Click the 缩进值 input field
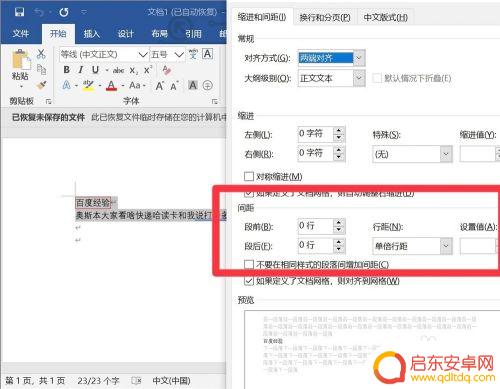Viewport: 500px width, 389px height. click(478, 154)
